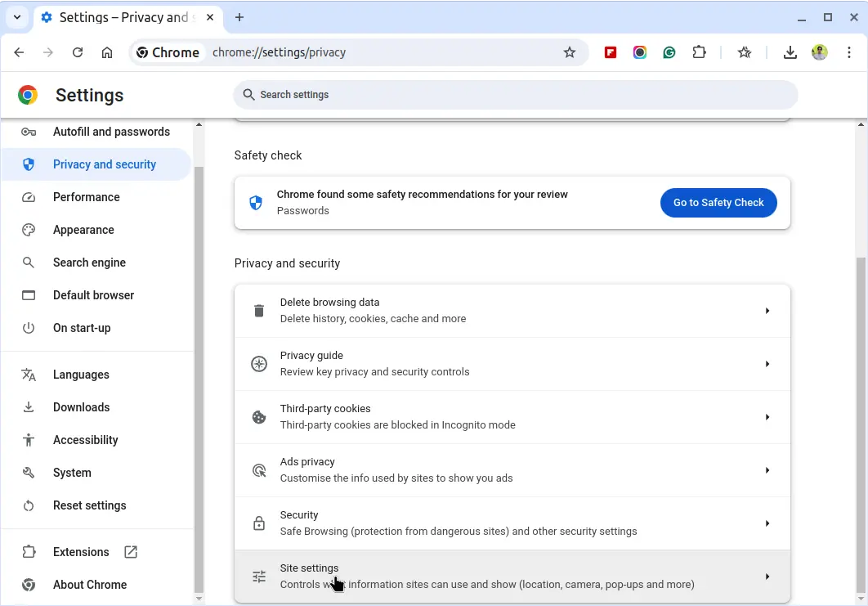Expand the Ads privacy arrow
The height and width of the screenshot is (606, 868).
767,470
